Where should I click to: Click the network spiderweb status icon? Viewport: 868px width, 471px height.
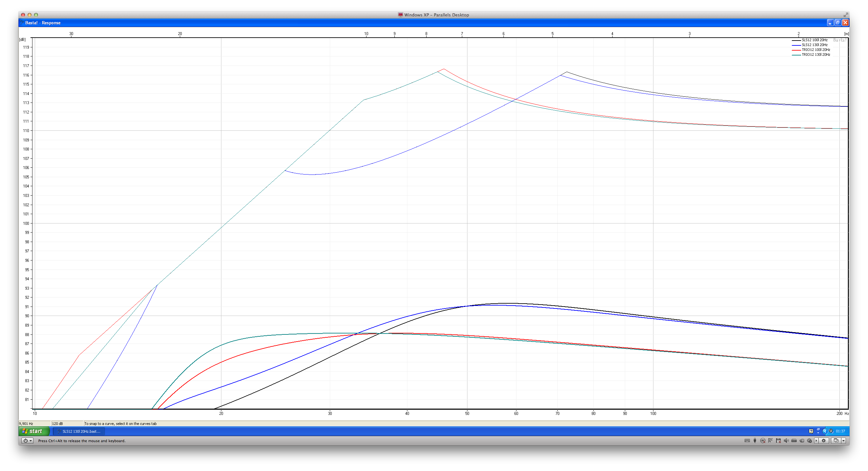pos(771,441)
